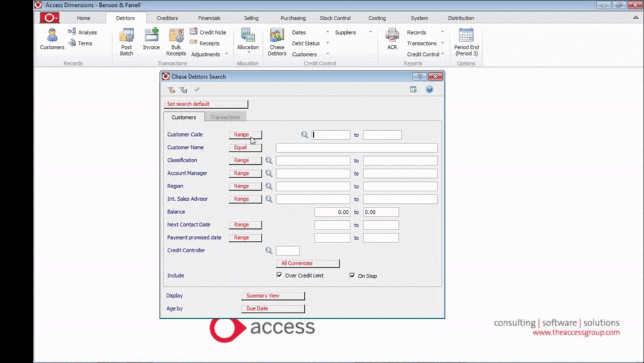The width and height of the screenshot is (644, 363).
Task: Click the export list icon in dialog
Action: pos(413,89)
